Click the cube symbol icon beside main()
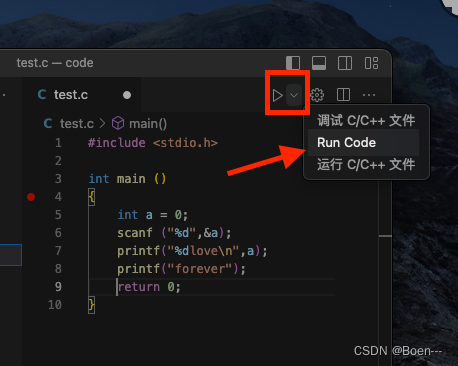The width and height of the screenshot is (458, 366). (x=118, y=123)
